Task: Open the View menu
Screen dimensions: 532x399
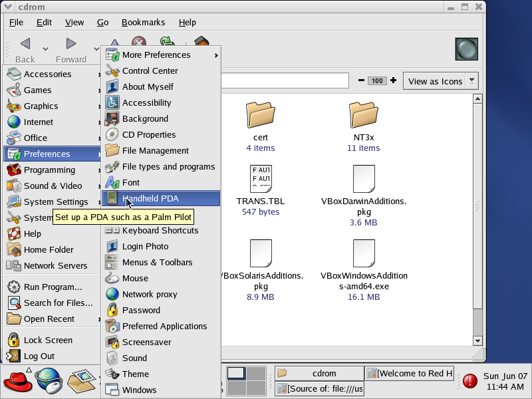Action: 74,23
